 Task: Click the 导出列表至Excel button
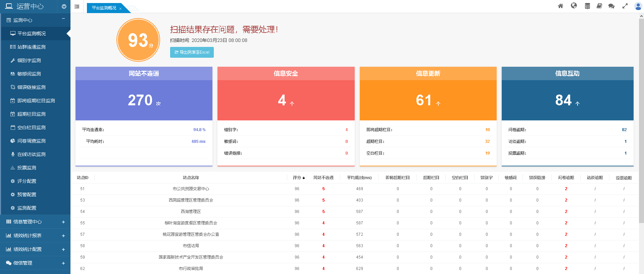coord(192,52)
